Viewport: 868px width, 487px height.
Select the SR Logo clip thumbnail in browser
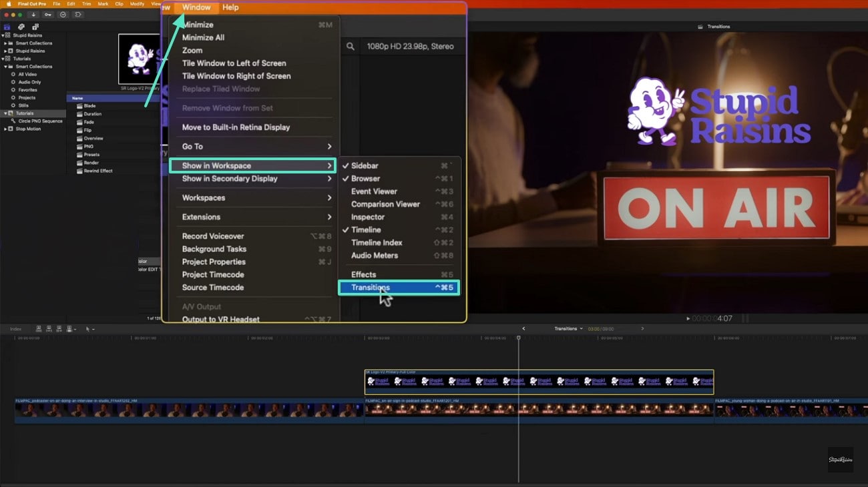[140, 59]
